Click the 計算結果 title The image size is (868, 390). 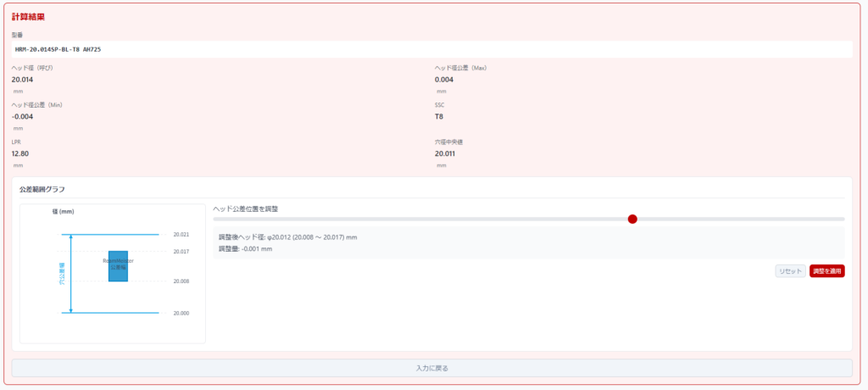tap(29, 17)
